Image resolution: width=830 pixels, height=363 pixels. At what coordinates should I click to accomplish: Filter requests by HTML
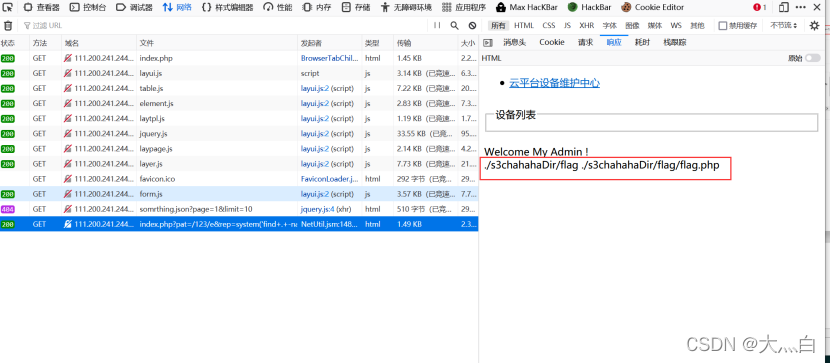524,25
